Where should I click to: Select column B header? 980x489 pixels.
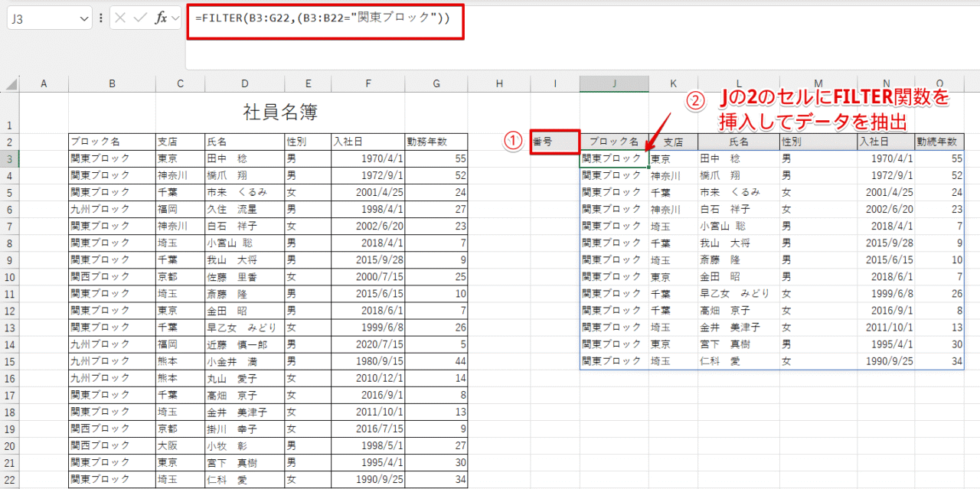pos(112,83)
